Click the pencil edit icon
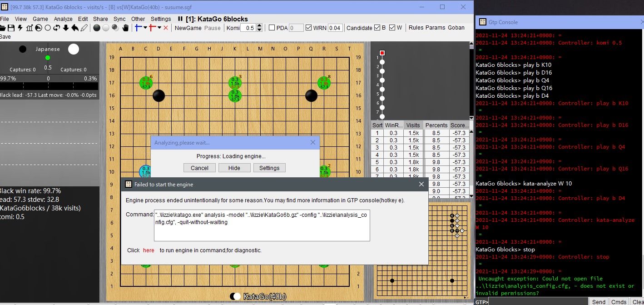This screenshot has width=644, height=305. [x=84, y=28]
